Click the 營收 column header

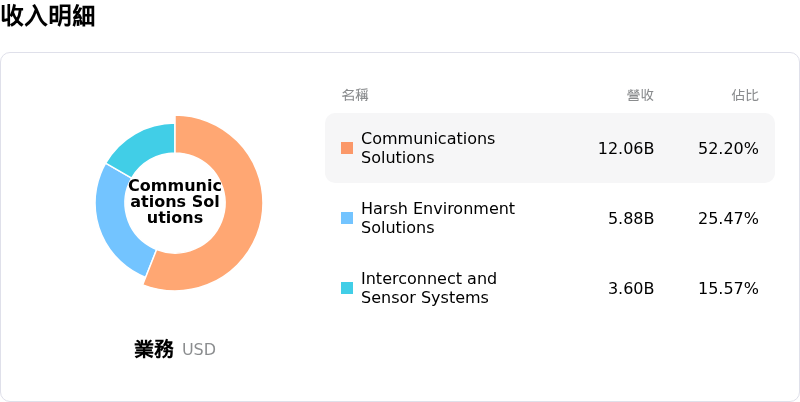(x=640, y=95)
